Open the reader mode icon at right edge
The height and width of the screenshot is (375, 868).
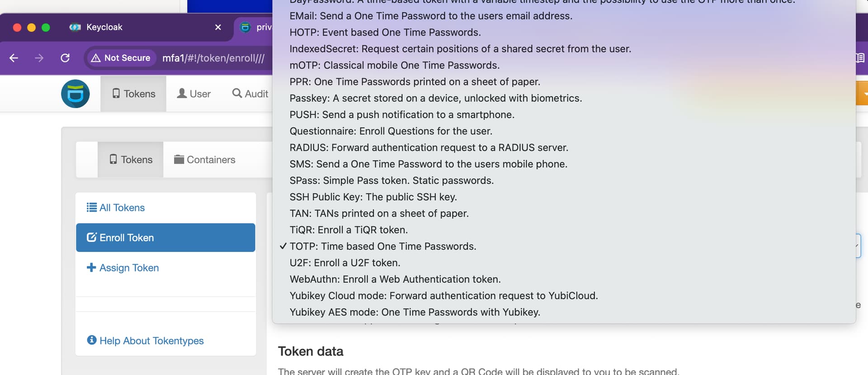[860, 58]
